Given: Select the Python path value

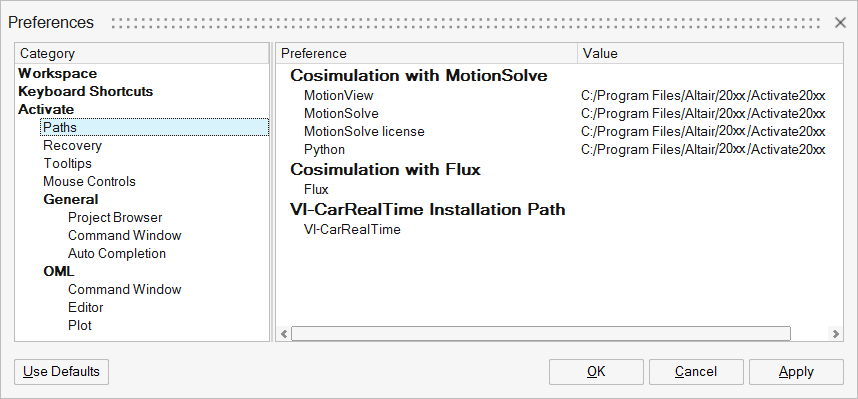Looking at the screenshot, I should tap(703, 149).
